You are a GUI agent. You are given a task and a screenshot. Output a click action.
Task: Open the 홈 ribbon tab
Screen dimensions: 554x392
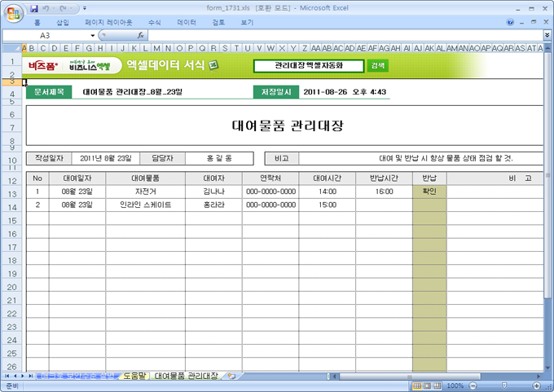pyautogui.click(x=37, y=23)
